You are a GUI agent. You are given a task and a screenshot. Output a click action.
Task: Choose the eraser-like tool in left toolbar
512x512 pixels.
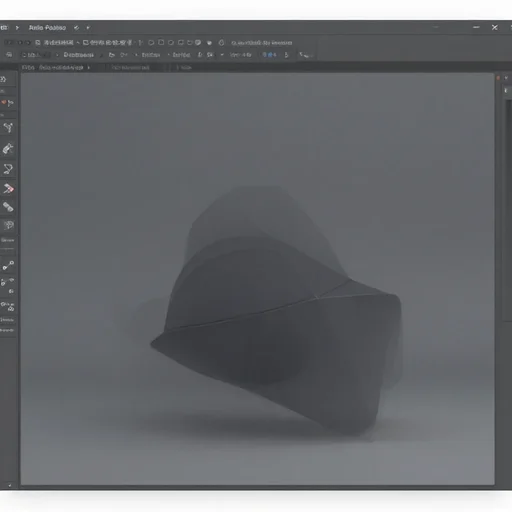[8, 207]
